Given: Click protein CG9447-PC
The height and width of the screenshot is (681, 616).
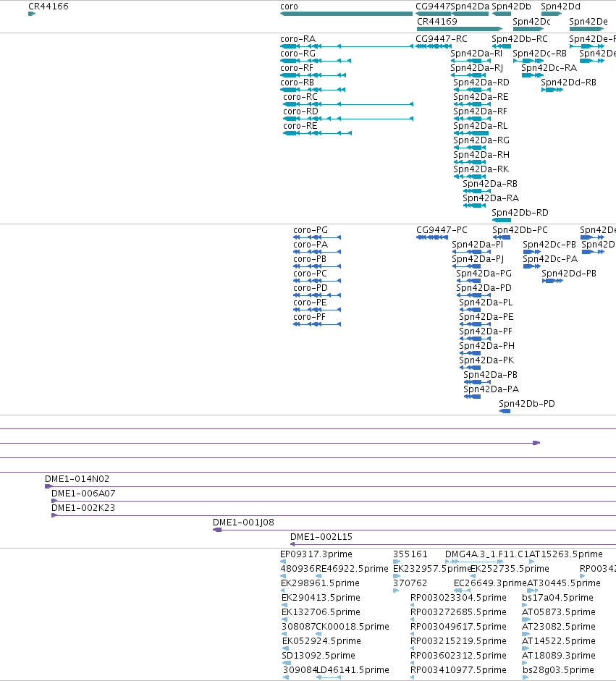Looking at the screenshot, I should click(x=442, y=230).
